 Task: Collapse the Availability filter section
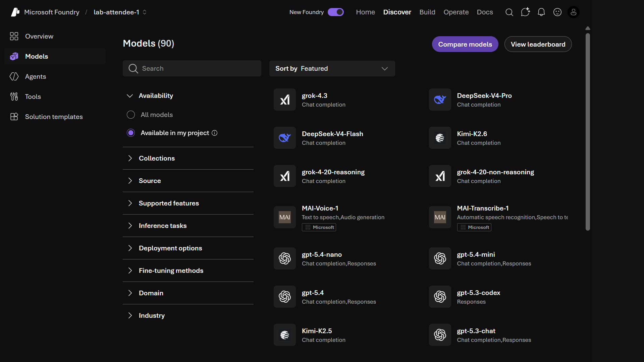point(188,96)
